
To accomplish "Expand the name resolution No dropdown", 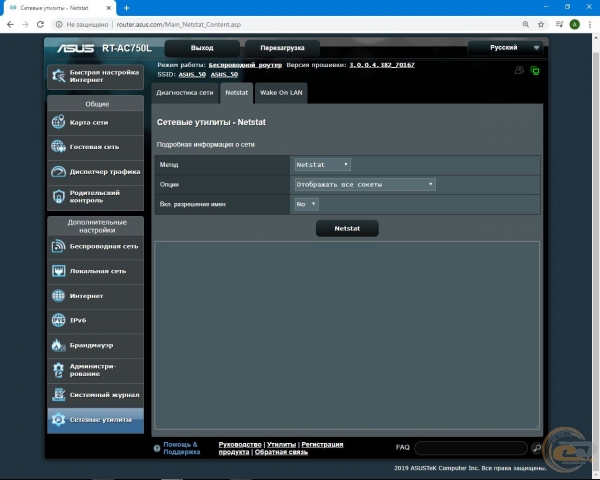I will (306, 204).
